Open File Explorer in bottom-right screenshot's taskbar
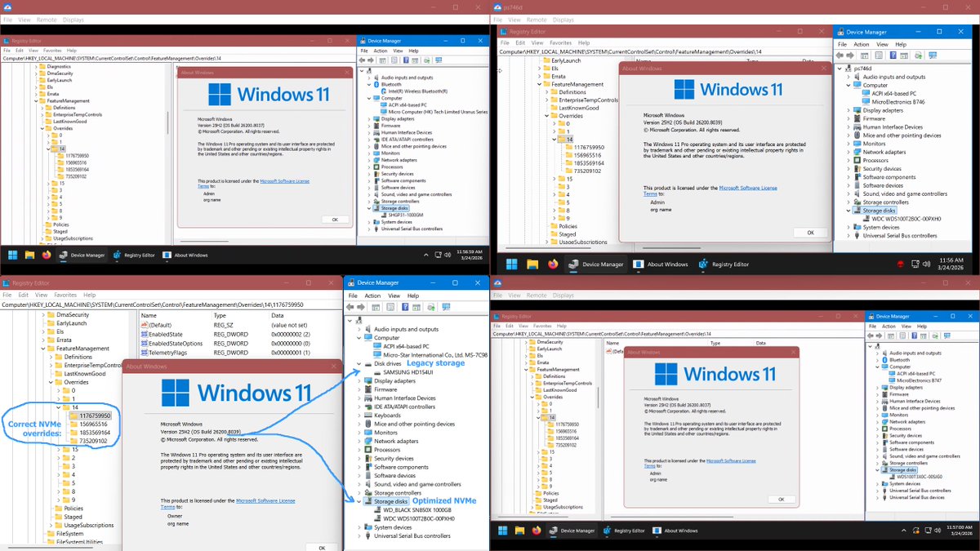Image resolution: width=980 pixels, height=551 pixels. click(519, 531)
